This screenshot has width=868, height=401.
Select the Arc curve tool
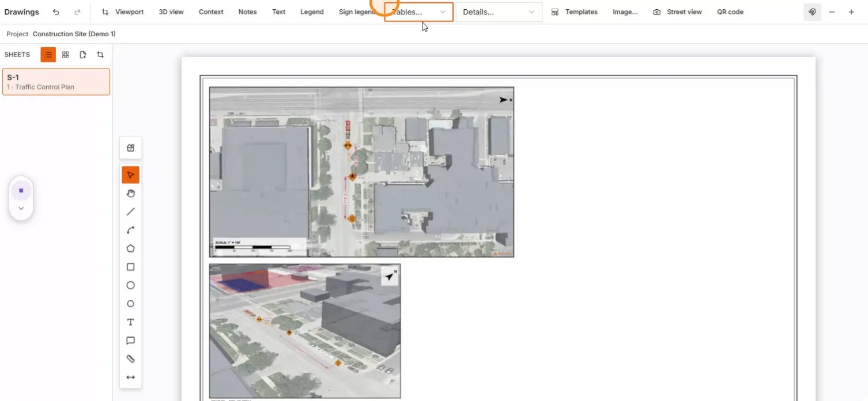[x=131, y=230]
